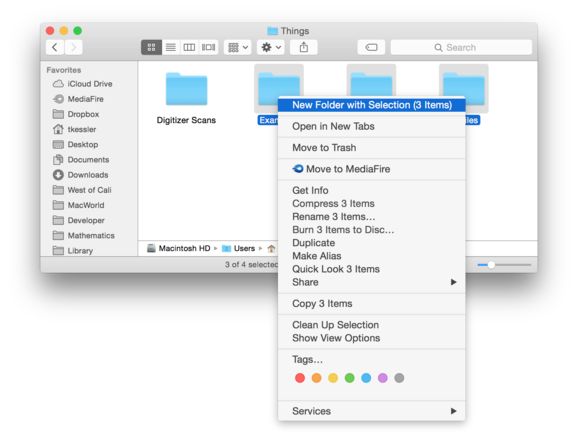Choose Get Info from context menu
The height and width of the screenshot is (439, 580).
pos(371,190)
